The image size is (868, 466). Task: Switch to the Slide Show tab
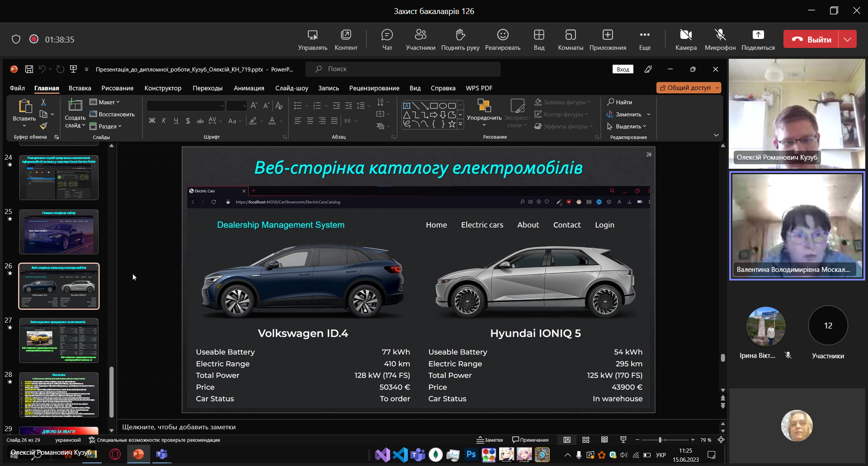point(292,88)
